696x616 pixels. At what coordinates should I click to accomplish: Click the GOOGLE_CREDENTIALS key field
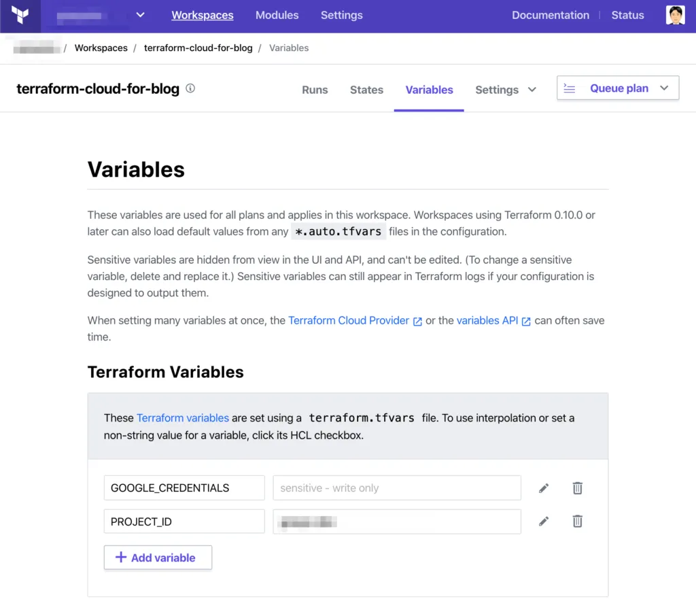click(x=184, y=488)
